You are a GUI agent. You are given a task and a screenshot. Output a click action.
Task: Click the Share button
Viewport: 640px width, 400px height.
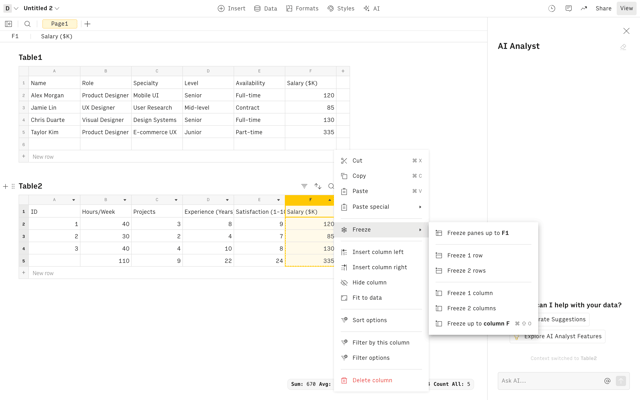coord(603,9)
